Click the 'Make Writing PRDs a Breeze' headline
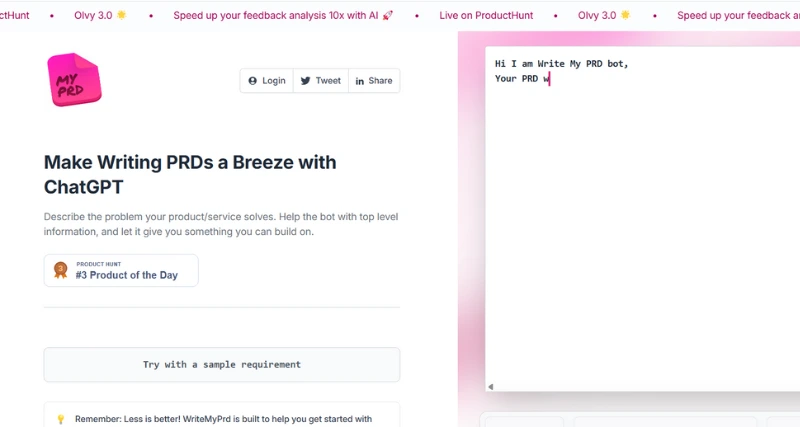800x427 pixels. coord(190,174)
